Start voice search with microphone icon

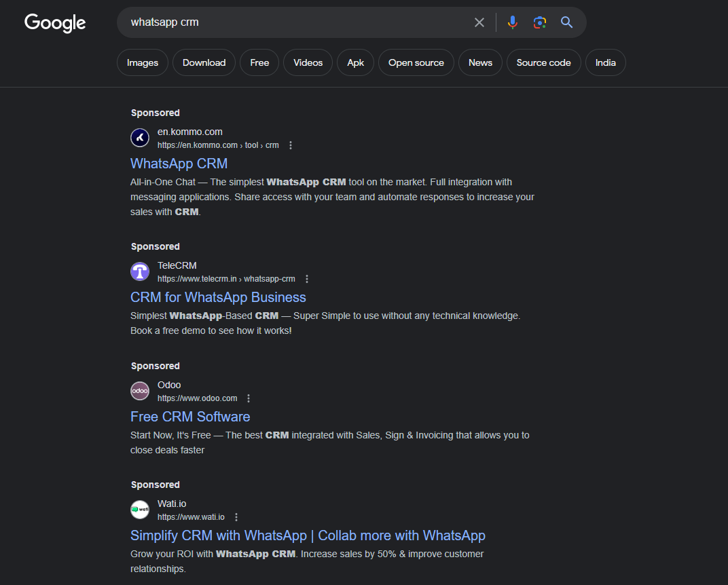513,22
